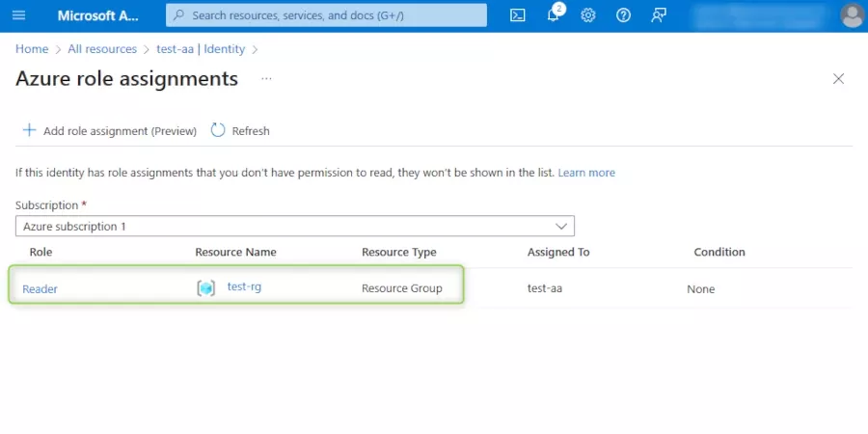The image size is (868, 434).
Task: Refresh the role assignments list
Action: (x=240, y=131)
